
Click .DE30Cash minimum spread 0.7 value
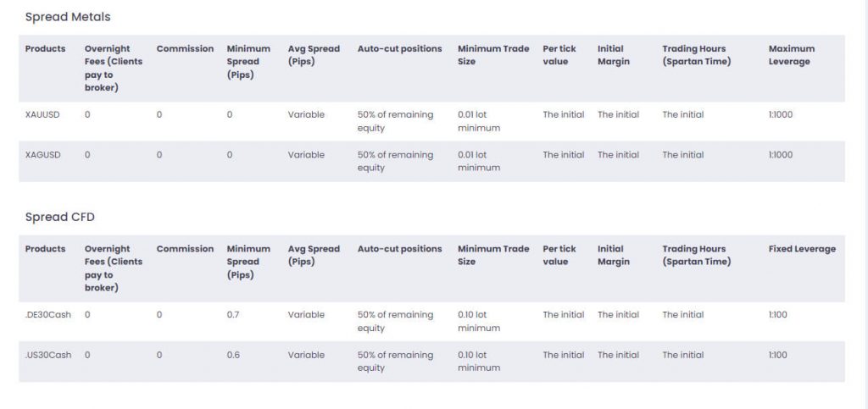[234, 315]
